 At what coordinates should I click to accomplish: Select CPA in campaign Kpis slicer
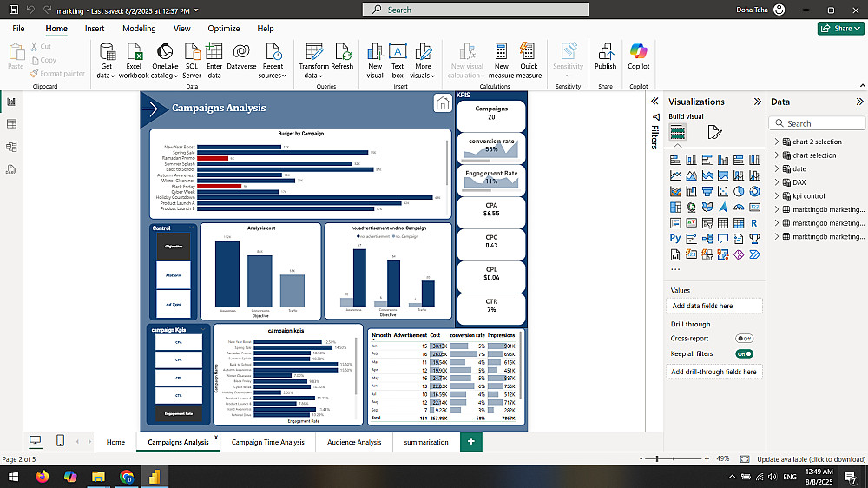coord(179,342)
